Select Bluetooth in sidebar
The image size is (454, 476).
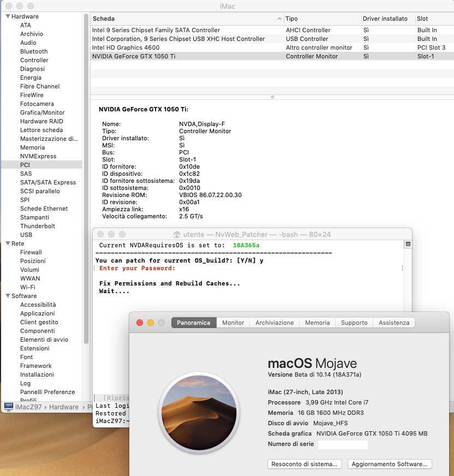point(34,52)
